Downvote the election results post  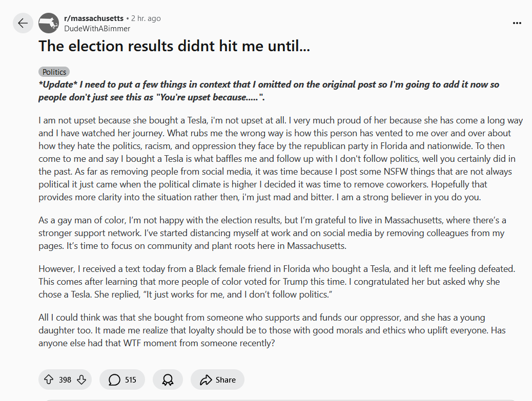pos(81,379)
